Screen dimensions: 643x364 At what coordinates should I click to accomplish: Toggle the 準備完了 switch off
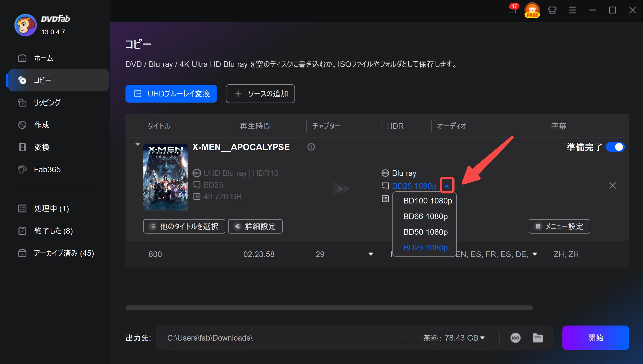[x=615, y=147]
